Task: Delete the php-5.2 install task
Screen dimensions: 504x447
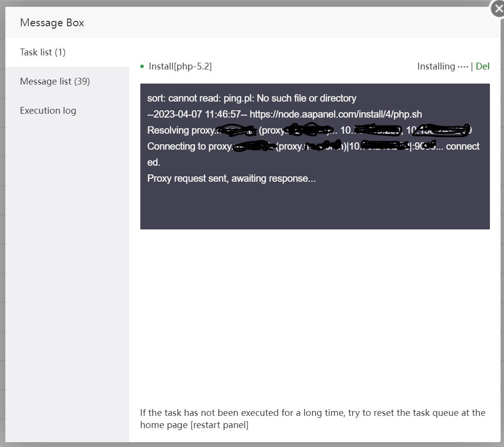Action: coord(482,67)
